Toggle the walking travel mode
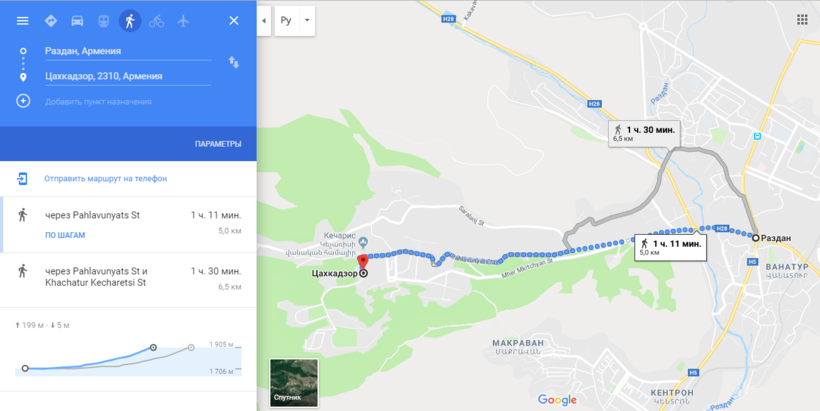820x411 pixels. (130, 21)
